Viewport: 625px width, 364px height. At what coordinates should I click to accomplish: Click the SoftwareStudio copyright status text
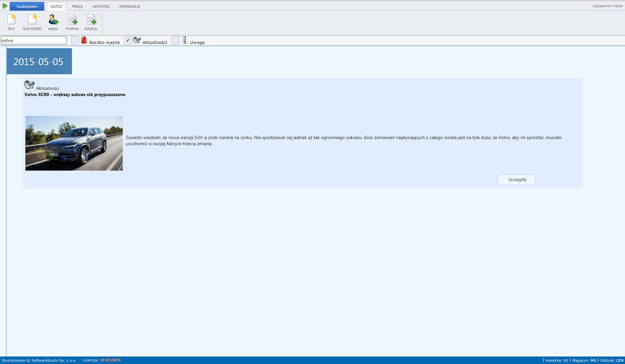39,360
